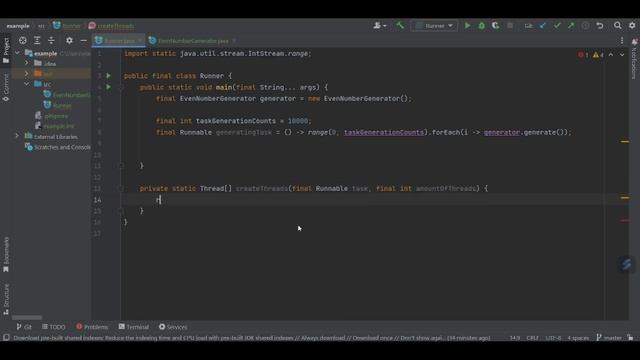Update project using blue Git arrow icon
This screenshot has width=640, height=360.
[542, 26]
